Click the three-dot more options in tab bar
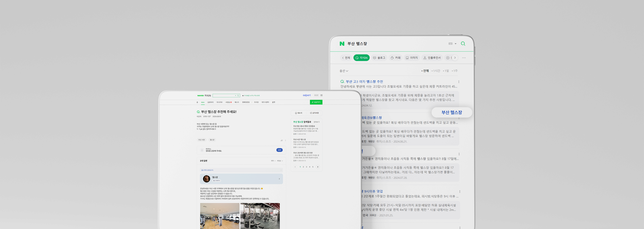Image resolution: width=644 pixels, height=229 pixels. coord(464,58)
